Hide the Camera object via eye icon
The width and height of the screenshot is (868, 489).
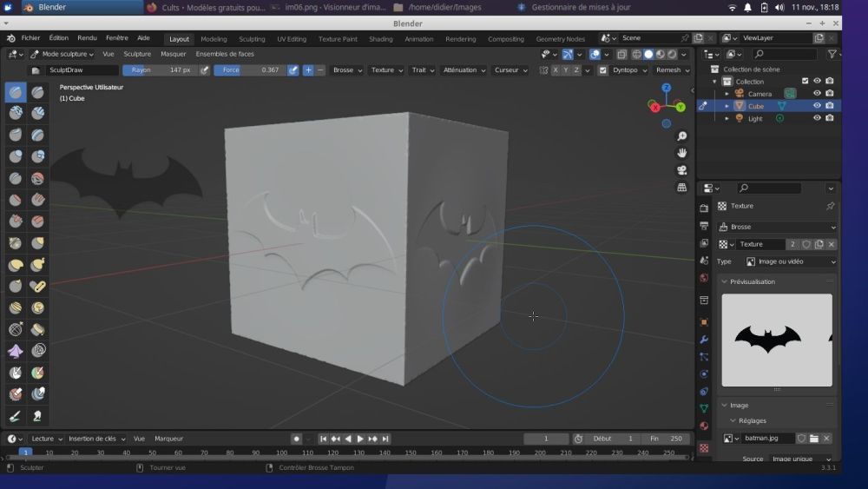point(817,94)
